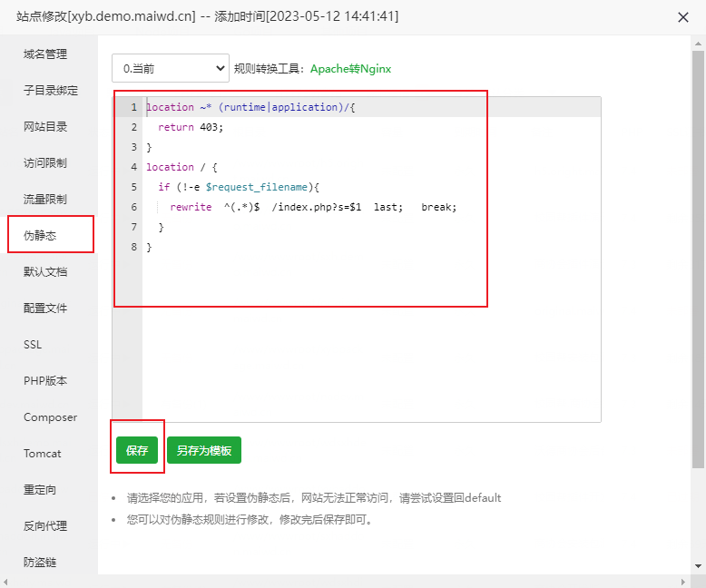706x588 pixels.
Task: Open the 重定向 tab
Action: pyautogui.click(x=40, y=490)
